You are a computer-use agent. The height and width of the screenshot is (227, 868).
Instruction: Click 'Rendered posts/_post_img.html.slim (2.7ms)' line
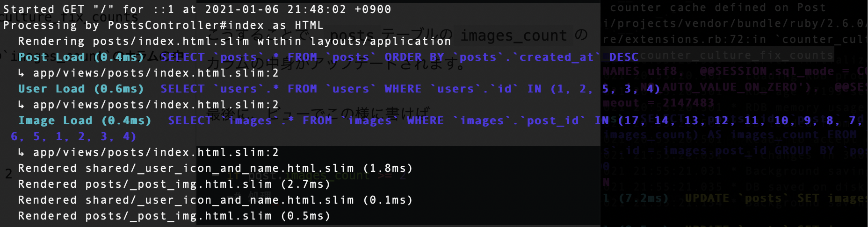[x=174, y=184]
